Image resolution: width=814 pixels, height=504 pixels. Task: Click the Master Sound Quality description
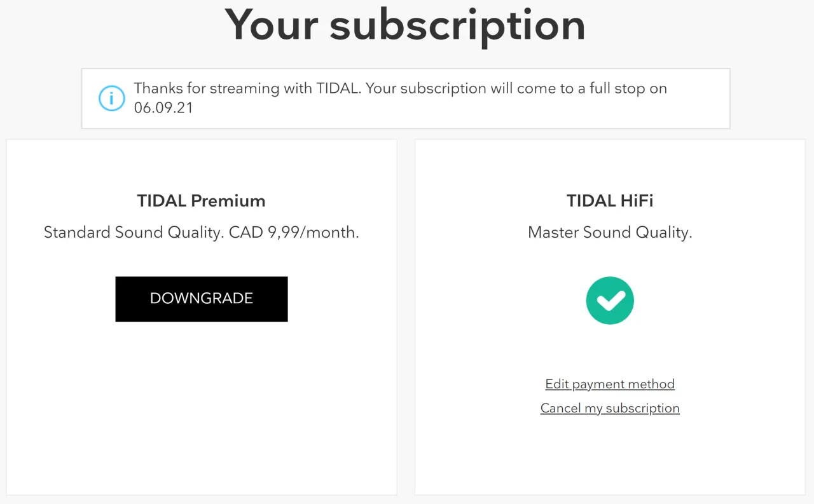tap(609, 232)
